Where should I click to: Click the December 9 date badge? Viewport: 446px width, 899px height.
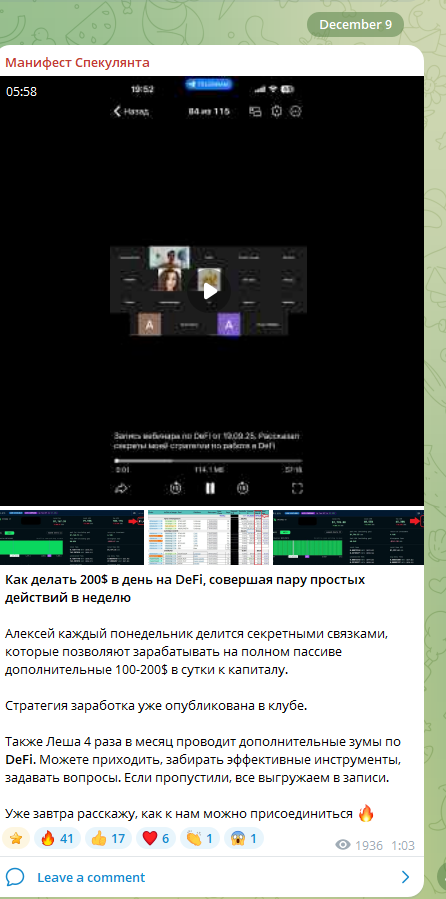355,25
